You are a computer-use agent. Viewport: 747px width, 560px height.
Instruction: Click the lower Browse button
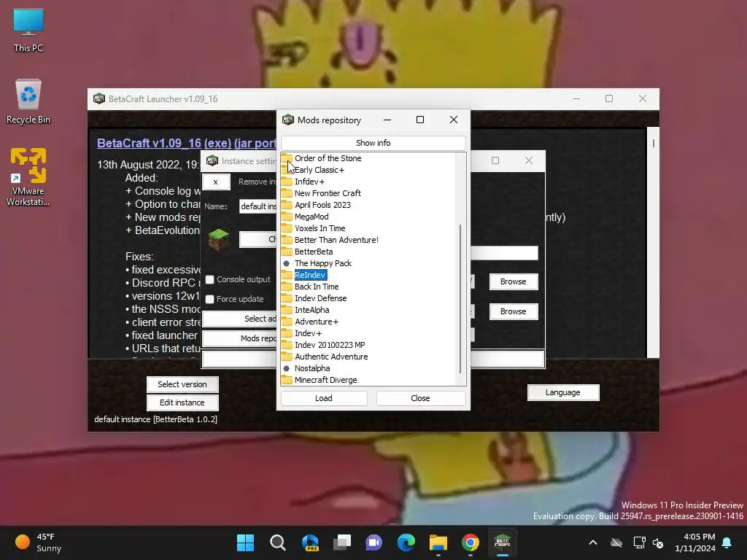click(x=513, y=311)
